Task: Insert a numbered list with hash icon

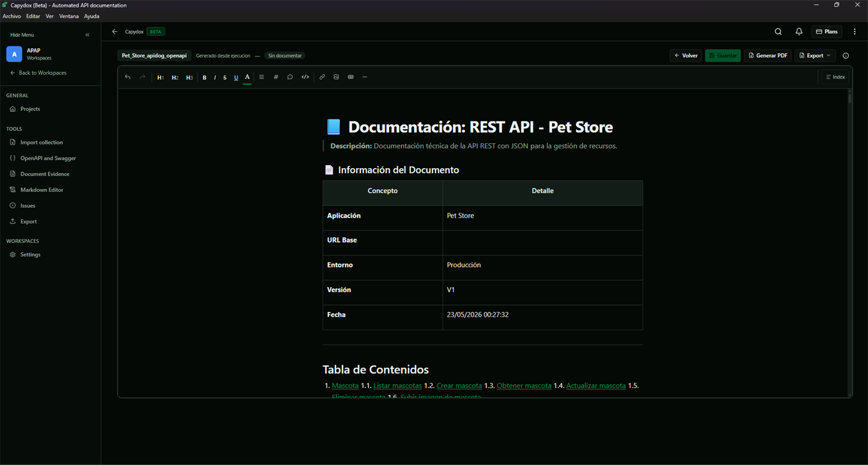Action: tap(276, 77)
